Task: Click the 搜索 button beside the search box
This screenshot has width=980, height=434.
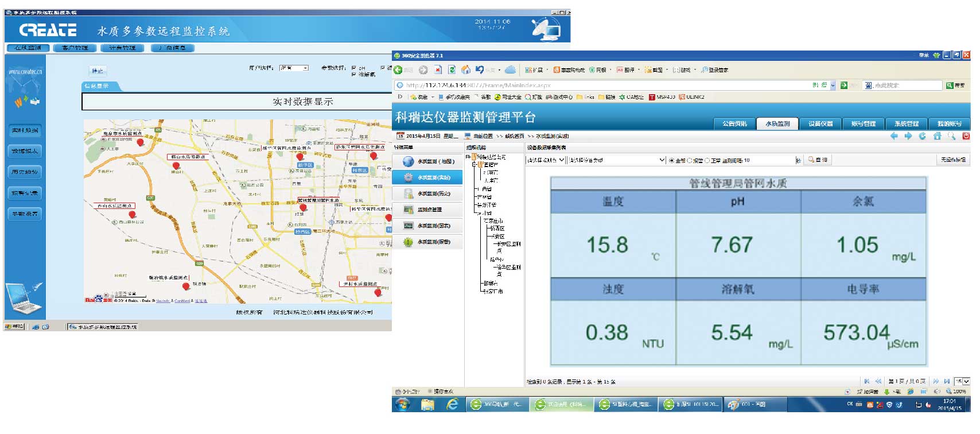Action: pos(956,85)
